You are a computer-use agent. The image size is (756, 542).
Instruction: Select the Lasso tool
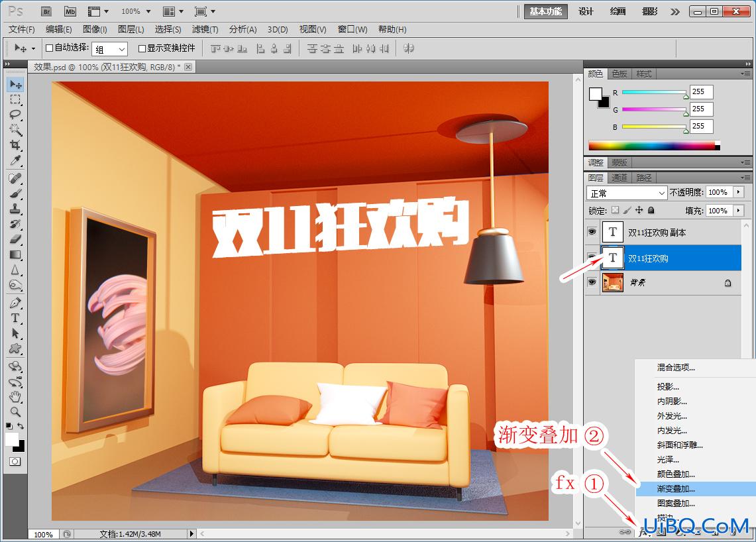coord(15,114)
